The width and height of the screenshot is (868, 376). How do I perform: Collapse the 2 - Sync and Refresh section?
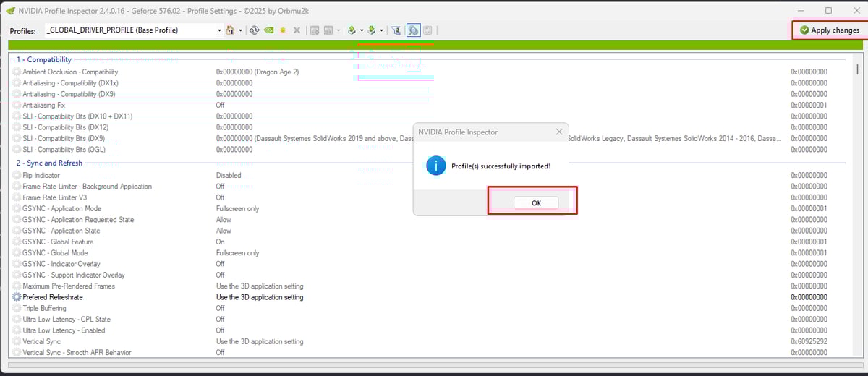tap(49, 163)
